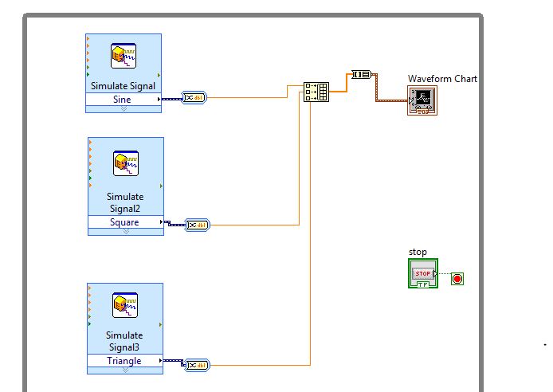Click the Simulate Signal sine icon
This screenshot has width=553, height=392.
124,57
